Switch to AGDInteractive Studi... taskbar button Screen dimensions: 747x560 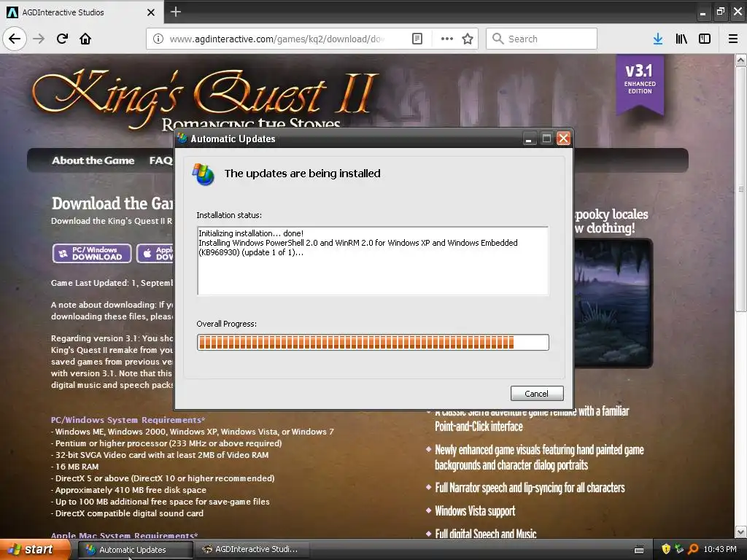click(252, 550)
